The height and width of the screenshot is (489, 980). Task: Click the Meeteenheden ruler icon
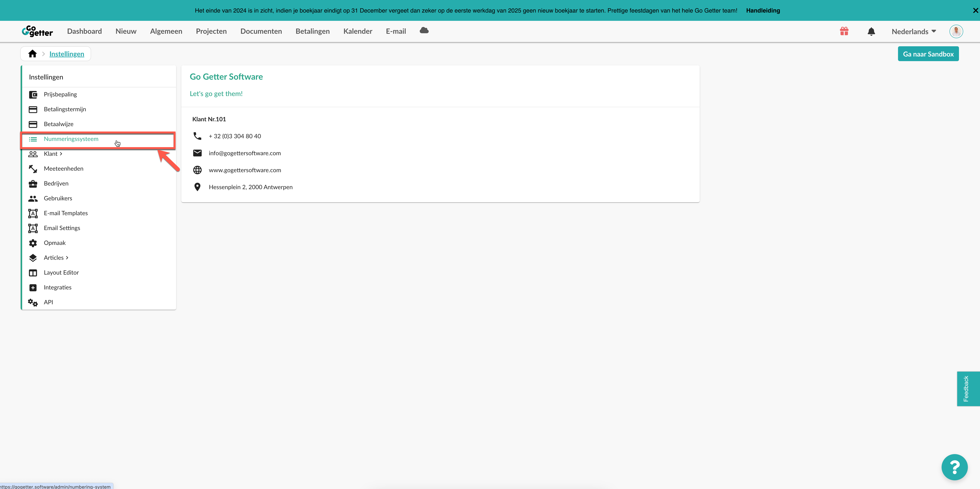(x=33, y=169)
